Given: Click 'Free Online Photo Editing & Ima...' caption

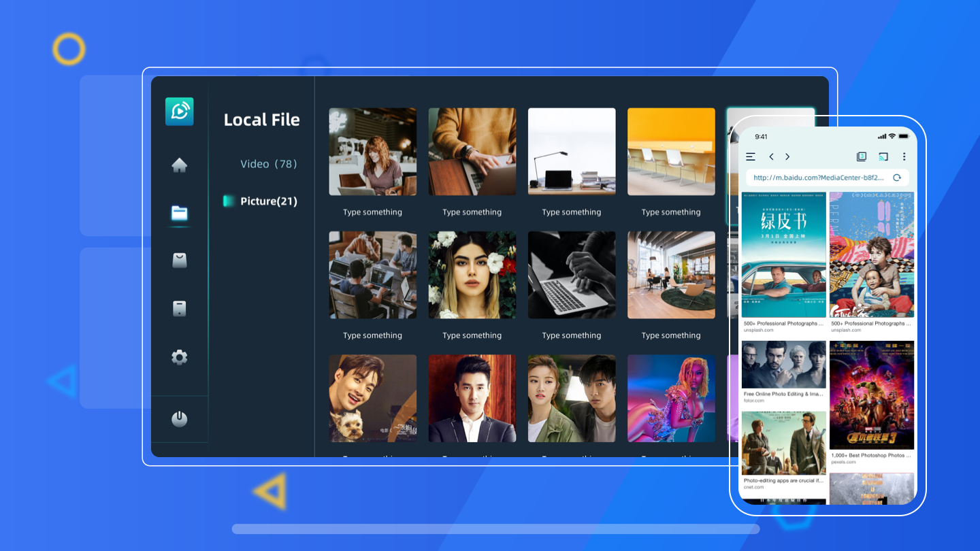Looking at the screenshot, I should point(783,394).
